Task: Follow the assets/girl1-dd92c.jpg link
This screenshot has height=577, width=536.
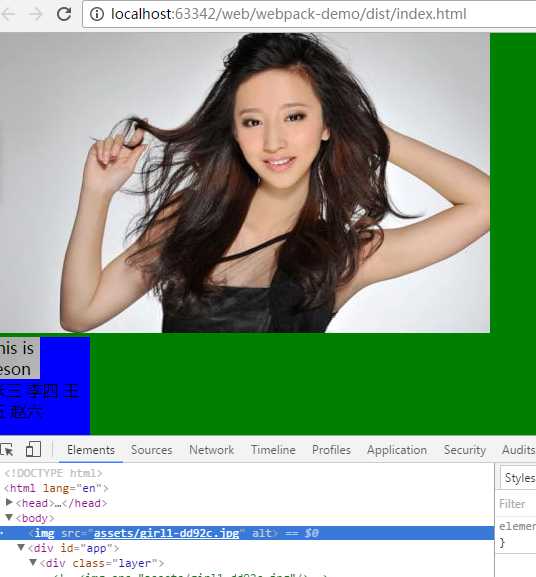Action: click(x=166, y=533)
